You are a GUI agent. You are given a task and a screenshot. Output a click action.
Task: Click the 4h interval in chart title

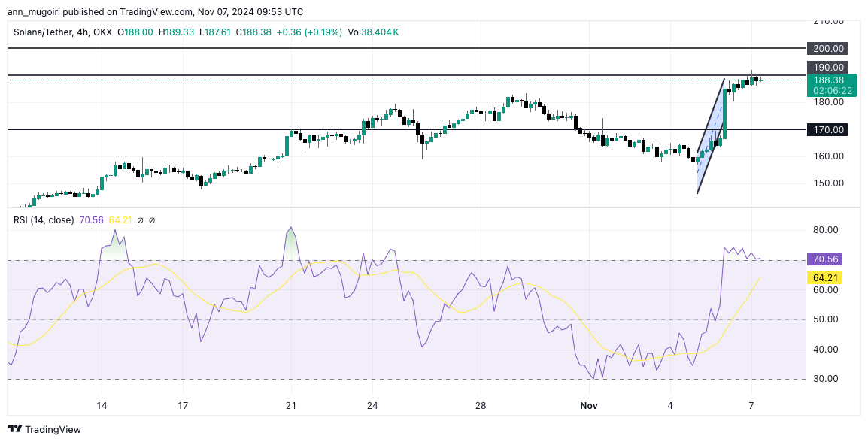pos(84,32)
